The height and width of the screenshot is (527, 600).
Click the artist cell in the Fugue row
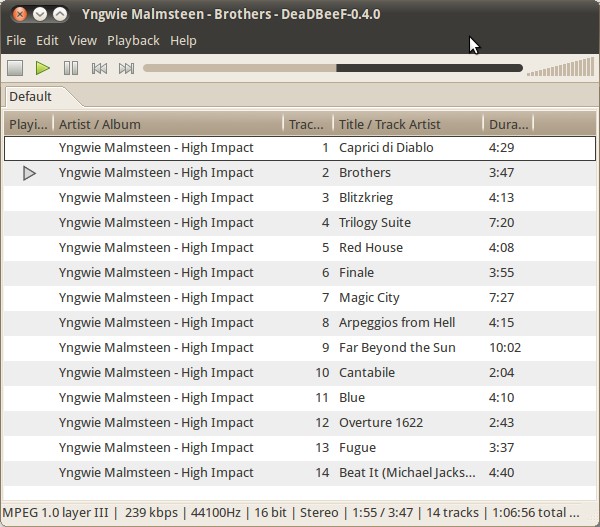click(156, 448)
